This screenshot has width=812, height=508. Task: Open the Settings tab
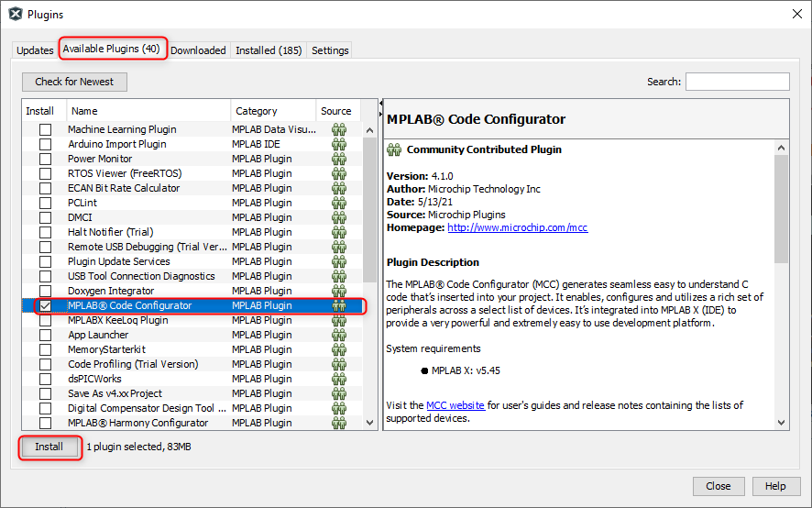[x=330, y=50]
